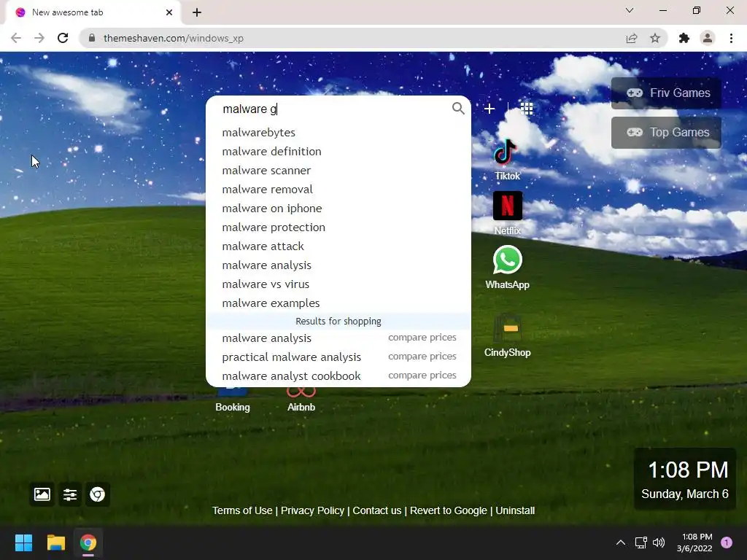This screenshot has height=560, width=747.
Task: Open the Booking shortcut
Action: coord(233,399)
